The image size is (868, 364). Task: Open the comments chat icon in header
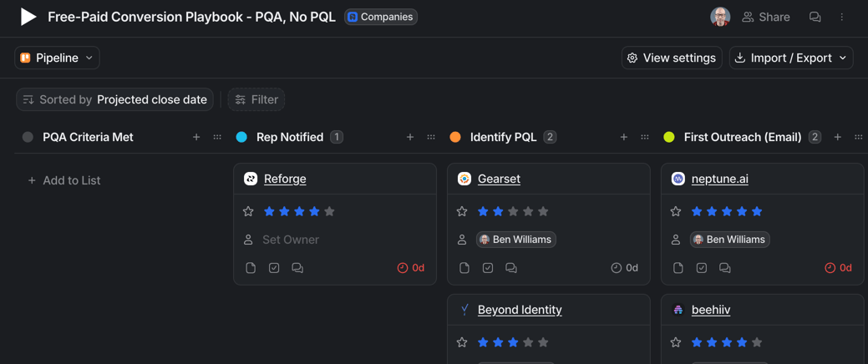(815, 18)
